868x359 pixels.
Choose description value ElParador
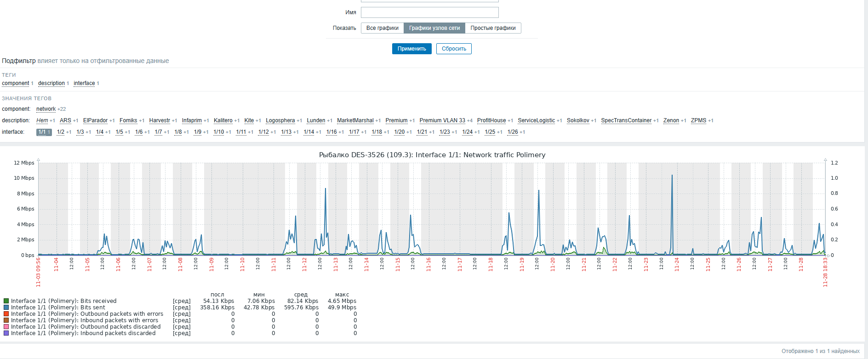95,120
